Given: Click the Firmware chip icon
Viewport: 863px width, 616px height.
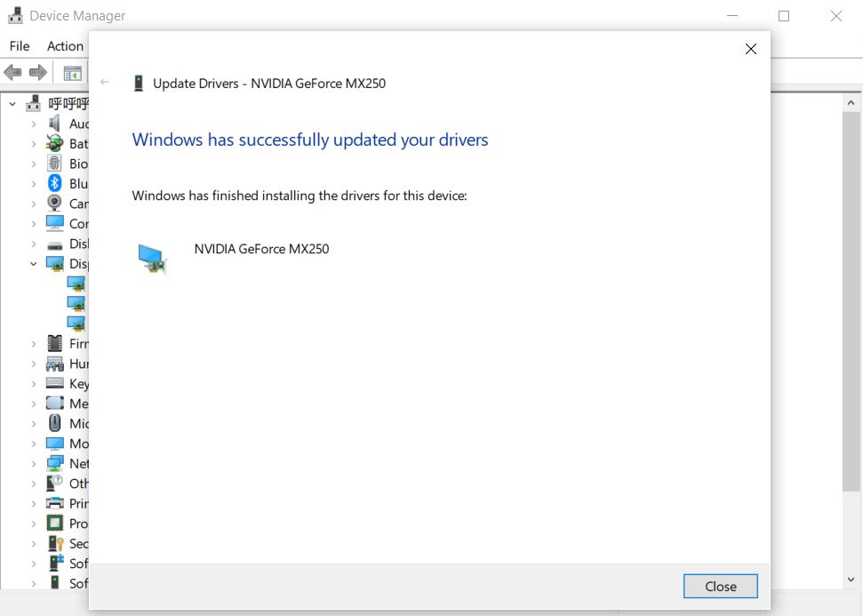Looking at the screenshot, I should coord(54,343).
